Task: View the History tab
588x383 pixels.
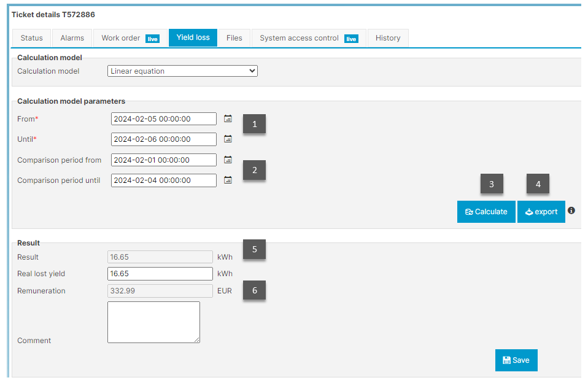Action: tap(388, 38)
